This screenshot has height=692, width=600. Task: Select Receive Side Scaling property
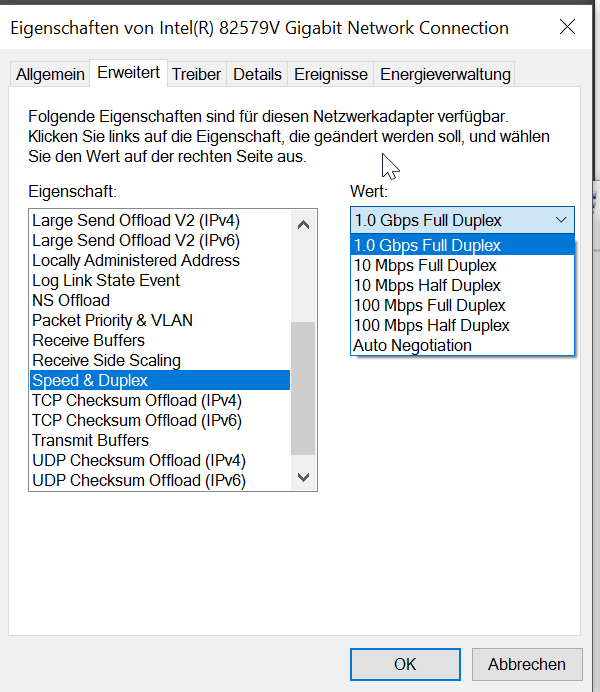[x=160, y=360]
